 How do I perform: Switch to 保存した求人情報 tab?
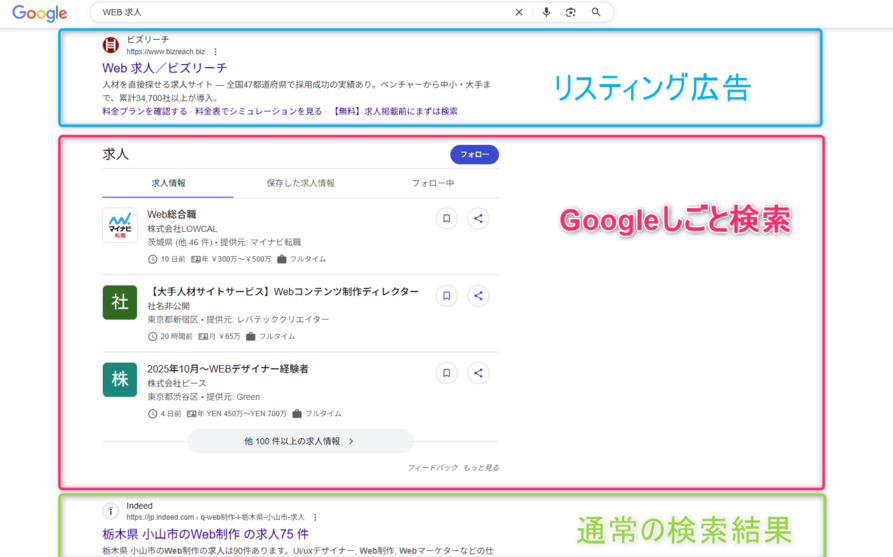[x=300, y=183]
